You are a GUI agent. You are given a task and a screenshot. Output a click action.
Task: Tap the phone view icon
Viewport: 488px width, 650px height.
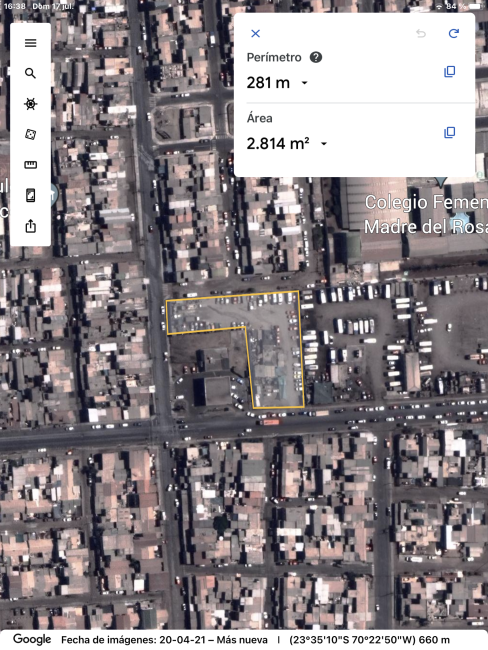[x=30, y=195]
